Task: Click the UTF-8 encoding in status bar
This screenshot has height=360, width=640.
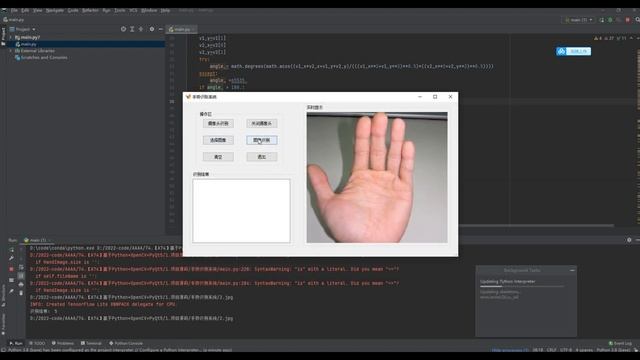Action: point(566,350)
